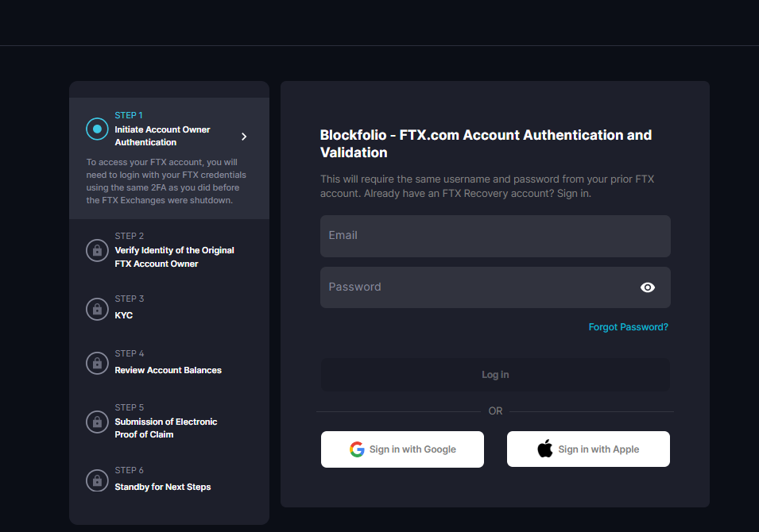Click the lock icon beside KYC

[97, 308]
